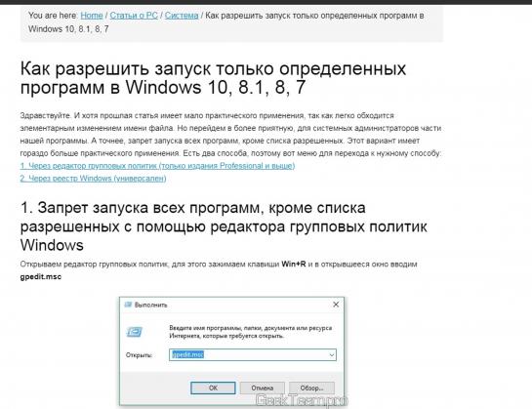Open the Система breadcrumb link

coord(182,16)
